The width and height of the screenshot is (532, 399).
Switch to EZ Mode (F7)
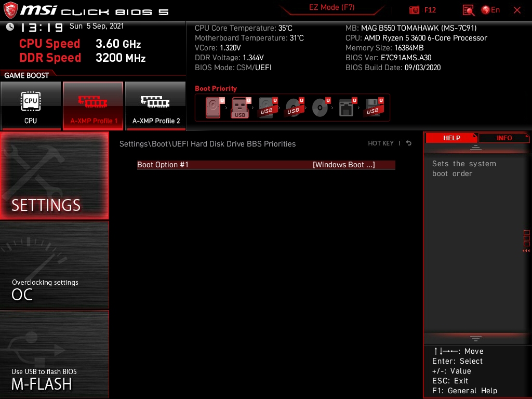pos(331,7)
